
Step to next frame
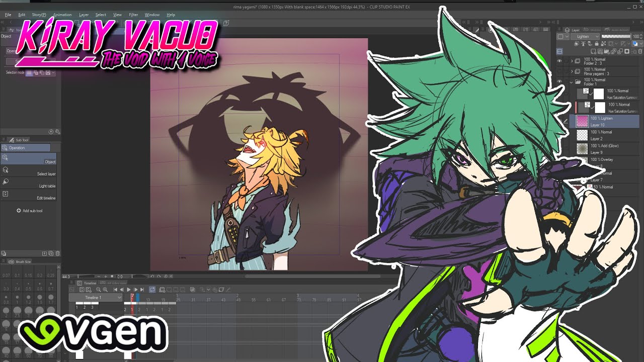click(x=135, y=290)
